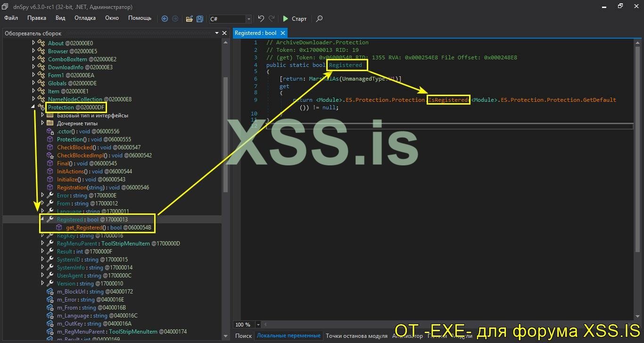Click the class icon beside Form1
644x343 pixels.
click(x=41, y=75)
